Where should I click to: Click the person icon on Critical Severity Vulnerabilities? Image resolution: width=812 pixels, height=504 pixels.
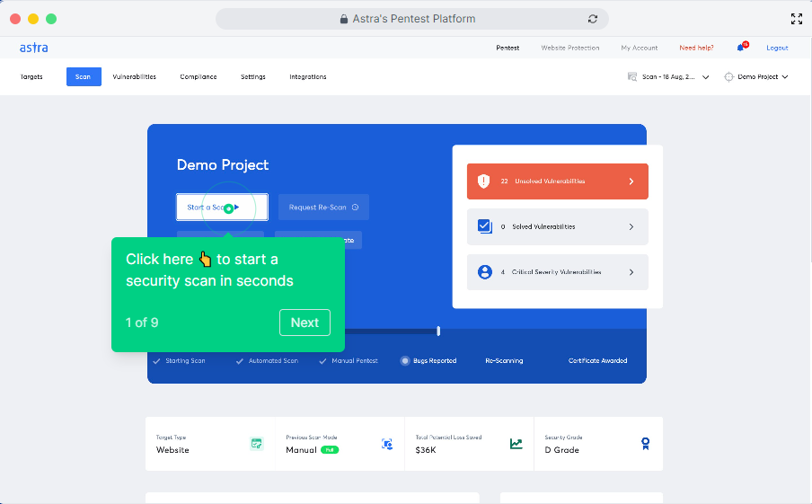click(485, 272)
